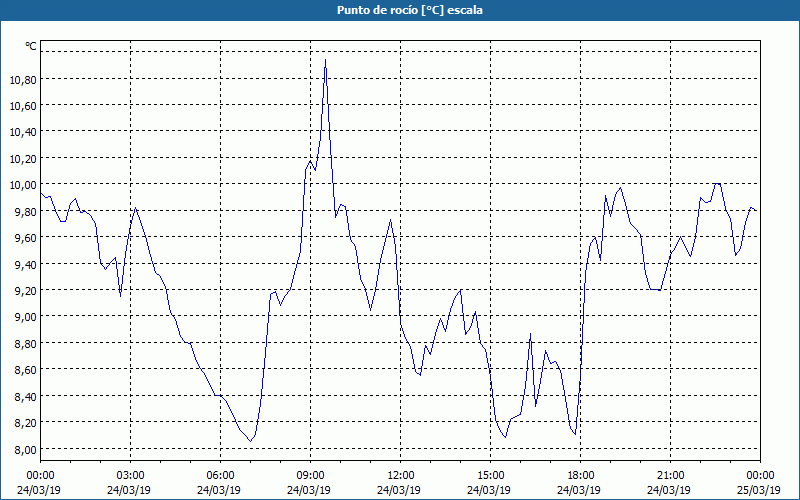The height and width of the screenshot is (500, 800).
Task: Click the 8,80 y-axis value
Action: pyautogui.click(x=26, y=344)
